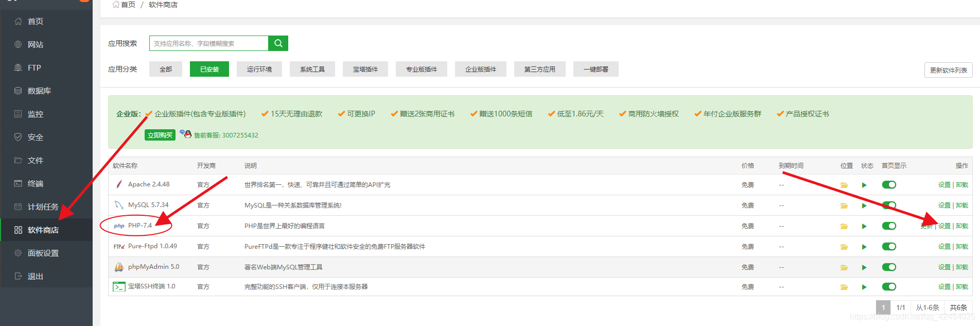Open 设置 for Pure-Ftpd 1.0.49

point(944,247)
